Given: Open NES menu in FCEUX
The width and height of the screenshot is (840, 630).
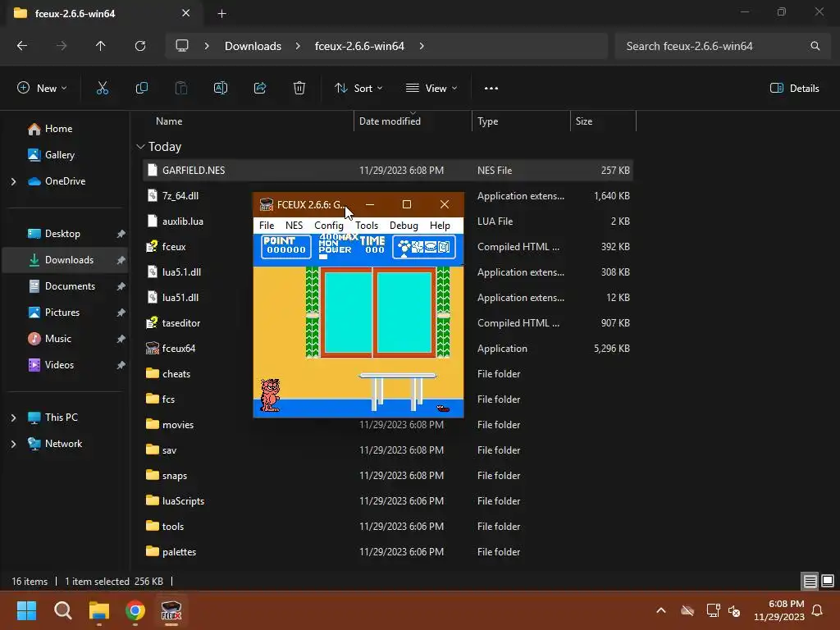Looking at the screenshot, I should [294, 226].
